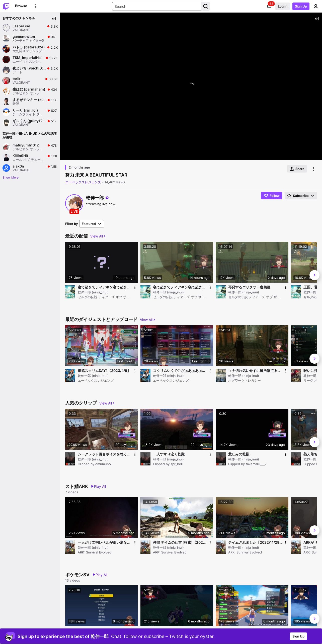The image size is (322, 644).
Task: Open options for 悲しみの乾殿 clip
Action: (x=285, y=454)
